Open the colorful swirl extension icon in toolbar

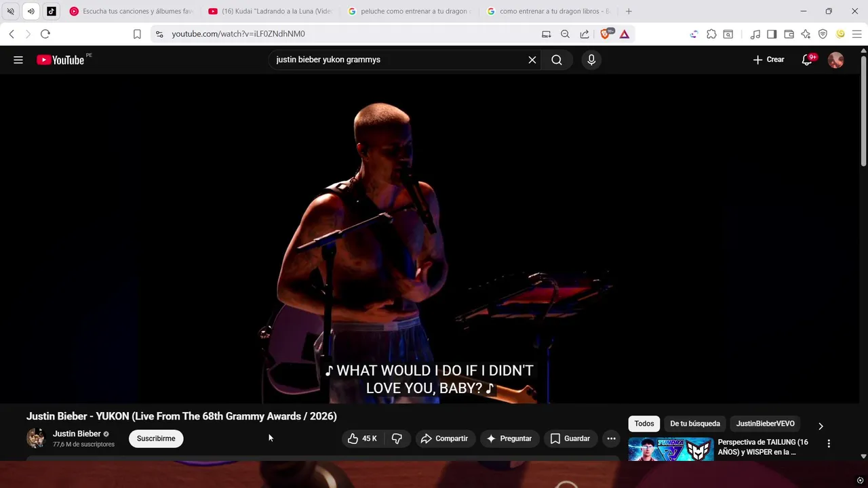point(694,34)
